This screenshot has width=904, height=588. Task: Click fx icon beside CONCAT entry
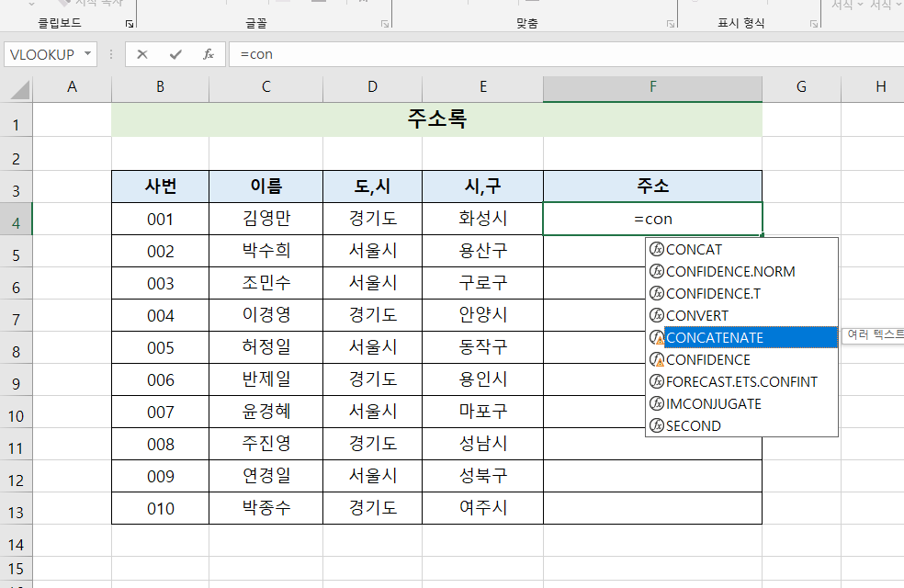point(657,249)
